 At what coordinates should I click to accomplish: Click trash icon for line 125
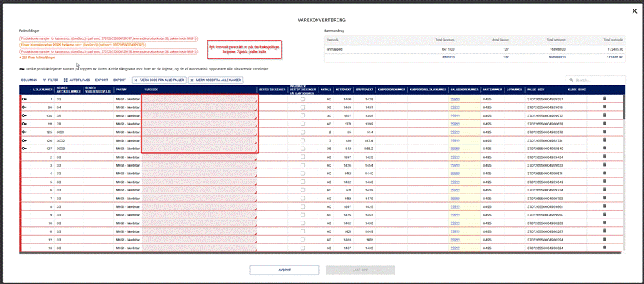pyautogui.click(x=604, y=132)
